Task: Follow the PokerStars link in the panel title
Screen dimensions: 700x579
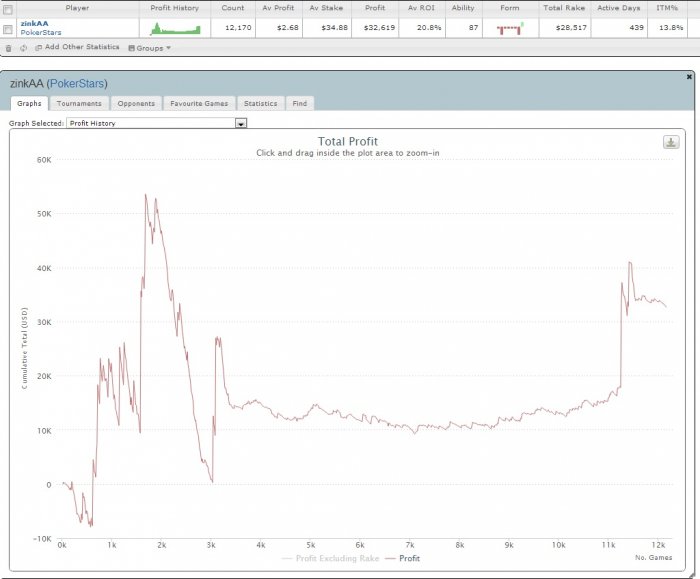Action: coord(77,83)
